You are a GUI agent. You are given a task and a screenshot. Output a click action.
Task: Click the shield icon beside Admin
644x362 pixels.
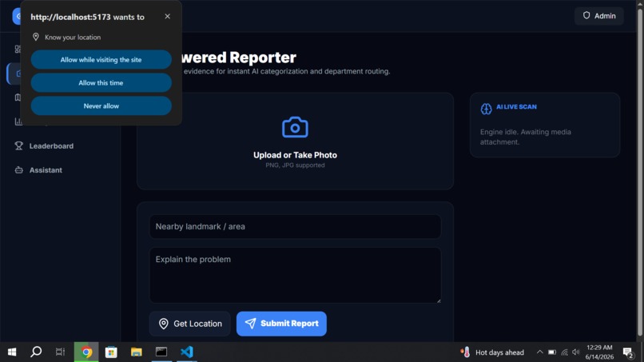click(x=586, y=15)
